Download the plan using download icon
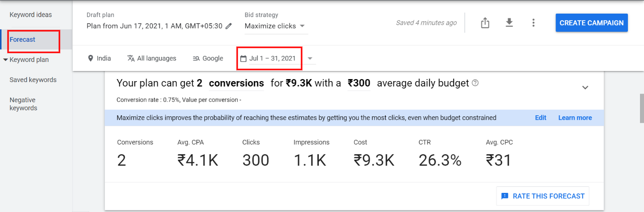 click(x=509, y=23)
